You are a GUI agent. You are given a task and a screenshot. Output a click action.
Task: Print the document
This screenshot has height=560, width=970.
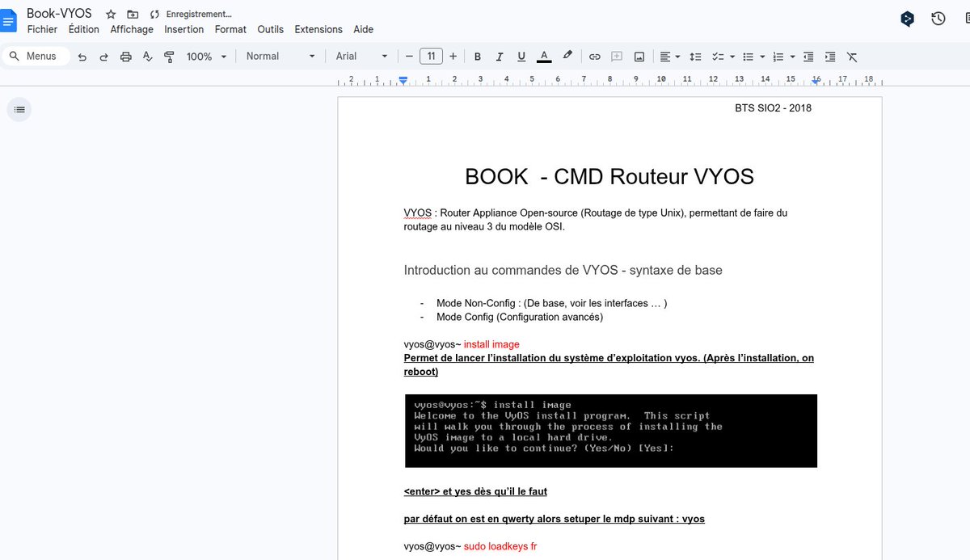pos(125,57)
